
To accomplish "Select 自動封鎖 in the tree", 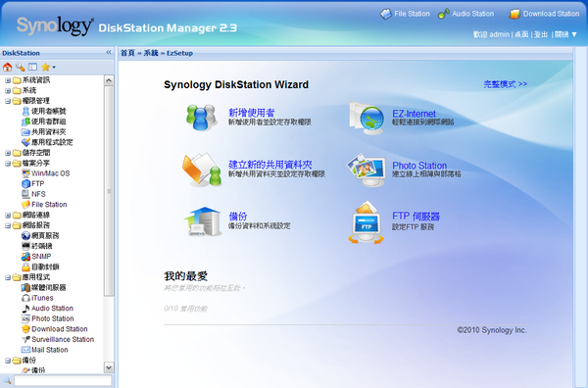I will click(x=40, y=267).
